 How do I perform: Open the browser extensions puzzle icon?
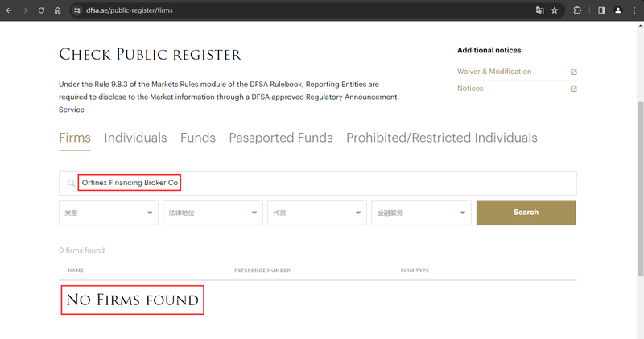pyautogui.click(x=577, y=10)
